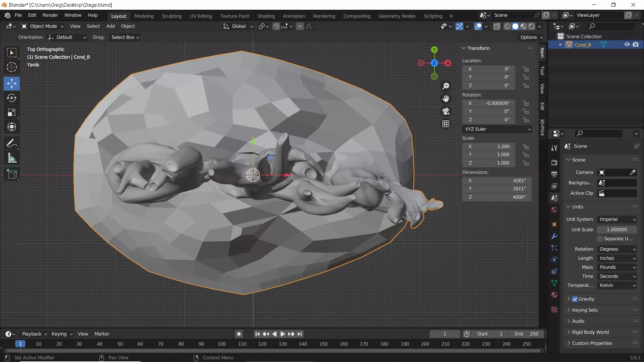Open the Modifier properties wrench tab
Viewport: 644px width, 362px height.
[554, 236]
